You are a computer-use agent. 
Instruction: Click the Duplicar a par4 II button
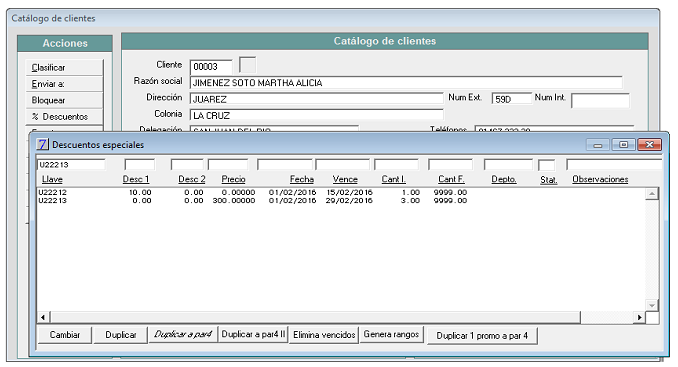[253, 335]
